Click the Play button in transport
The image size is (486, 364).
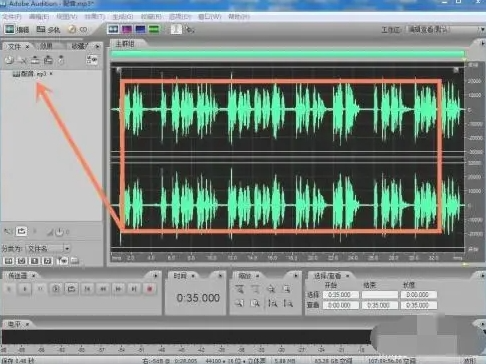tap(25, 289)
